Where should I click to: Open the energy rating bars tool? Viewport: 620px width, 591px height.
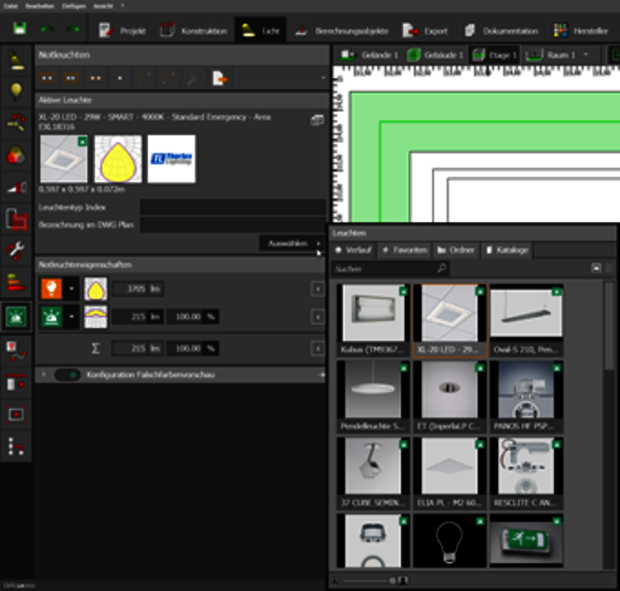pyautogui.click(x=17, y=282)
